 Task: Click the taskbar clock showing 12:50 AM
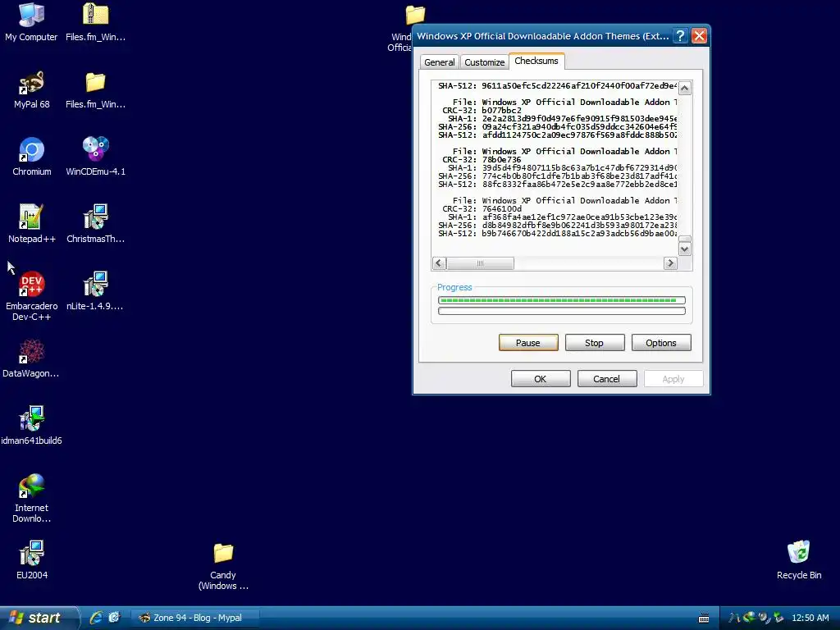pyautogui.click(x=810, y=618)
